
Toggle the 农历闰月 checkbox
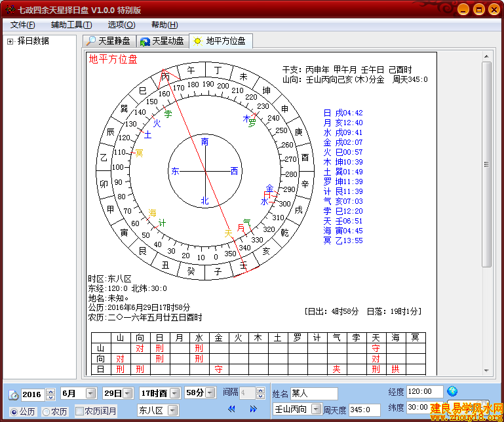pyautogui.click(x=79, y=411)
